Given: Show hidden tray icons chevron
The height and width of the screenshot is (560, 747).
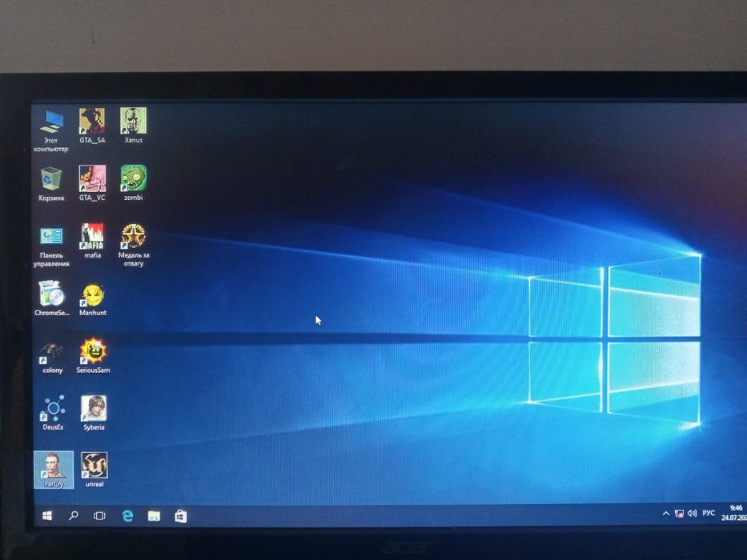Looking at the screenshot, I should click(666, 514).
